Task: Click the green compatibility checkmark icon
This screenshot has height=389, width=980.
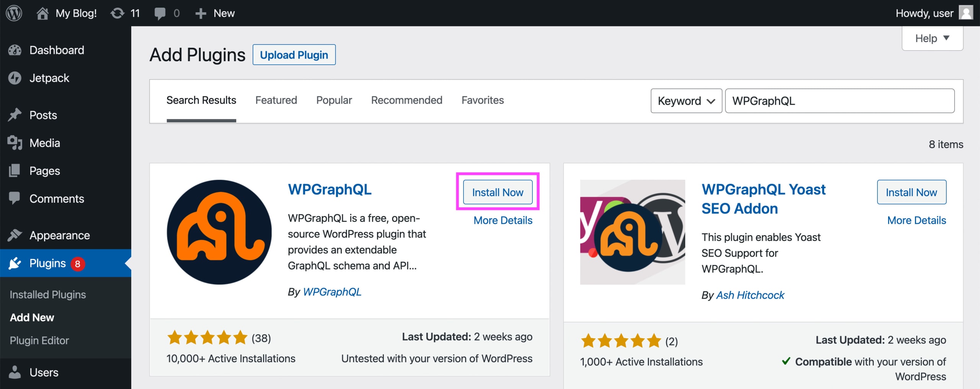Action: [786, 361]
